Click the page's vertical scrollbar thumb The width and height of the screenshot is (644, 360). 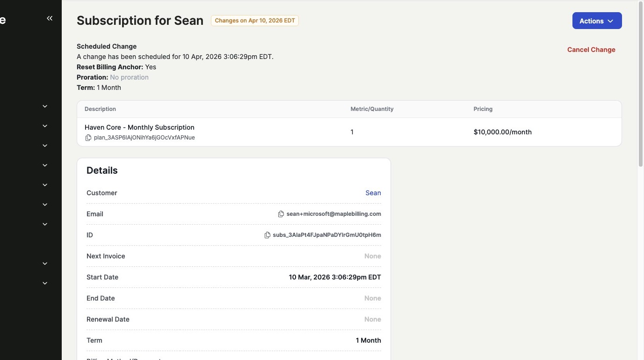[x=640, y=84]
